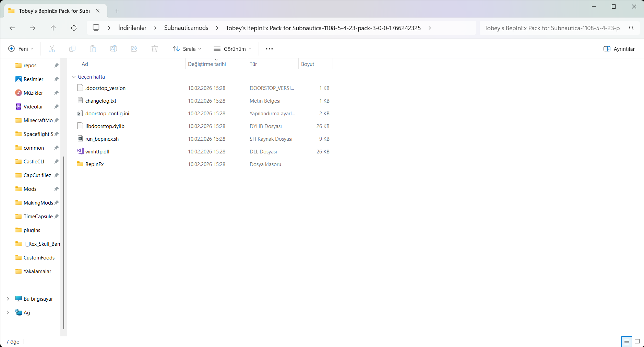Open the three-dot See more menu

click(270, 49)
